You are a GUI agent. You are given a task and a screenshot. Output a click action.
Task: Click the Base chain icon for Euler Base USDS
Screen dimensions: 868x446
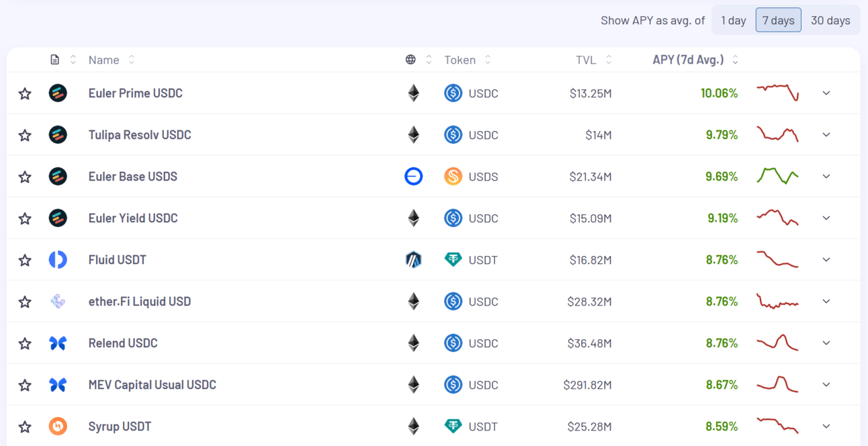pyautogui.click(x=413, y=177)
